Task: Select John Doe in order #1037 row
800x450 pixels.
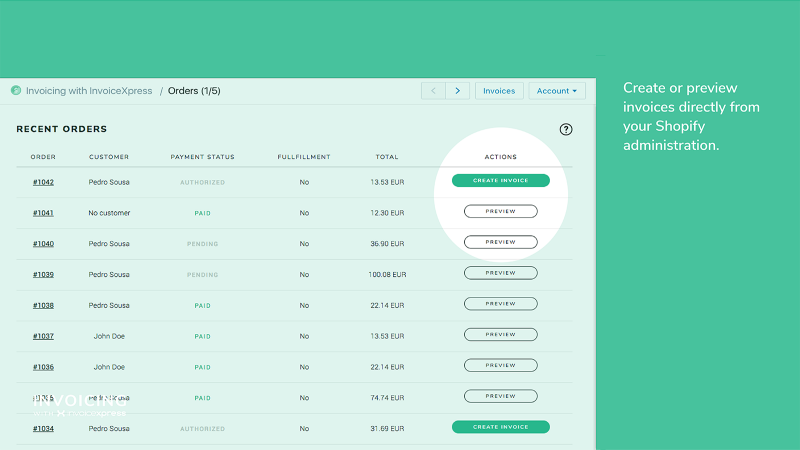Action: coord(109,336)
